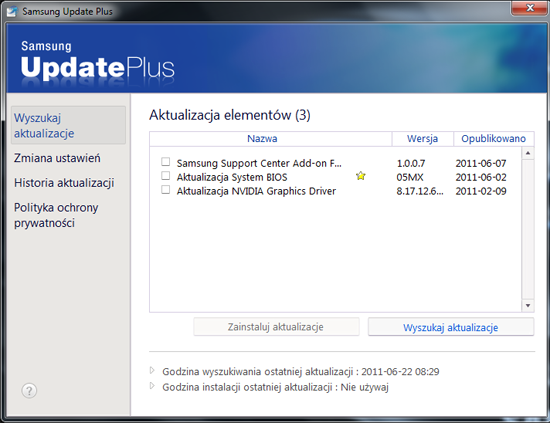550x423 pixels.
Task: Click the Aktualizacja elementów (3) heading
Action: click(230, 115)
